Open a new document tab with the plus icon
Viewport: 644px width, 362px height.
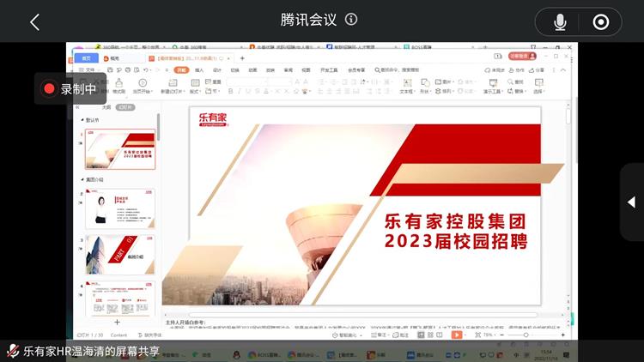242,57
